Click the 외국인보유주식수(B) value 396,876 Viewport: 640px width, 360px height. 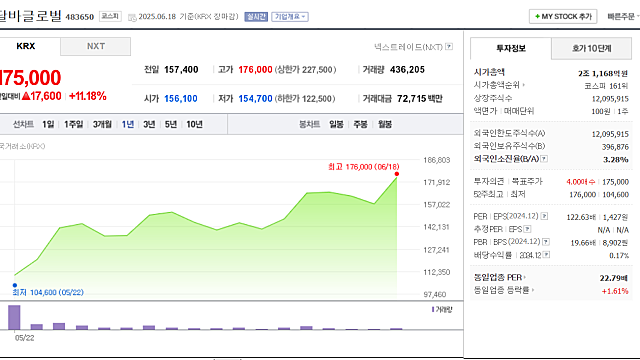pos(615,147)
